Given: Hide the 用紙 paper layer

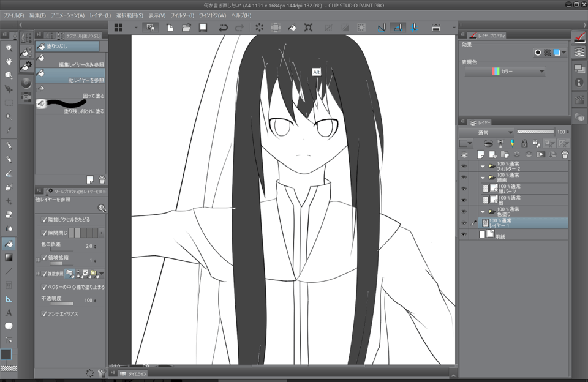Looking at the screenshot, I should (x=464, y=234).
